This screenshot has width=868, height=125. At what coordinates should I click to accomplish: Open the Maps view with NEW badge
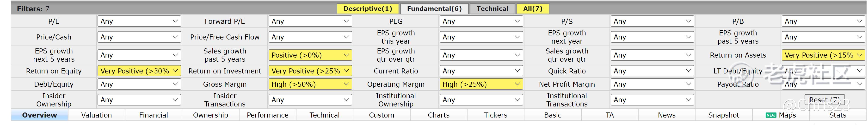pos(781,115)
